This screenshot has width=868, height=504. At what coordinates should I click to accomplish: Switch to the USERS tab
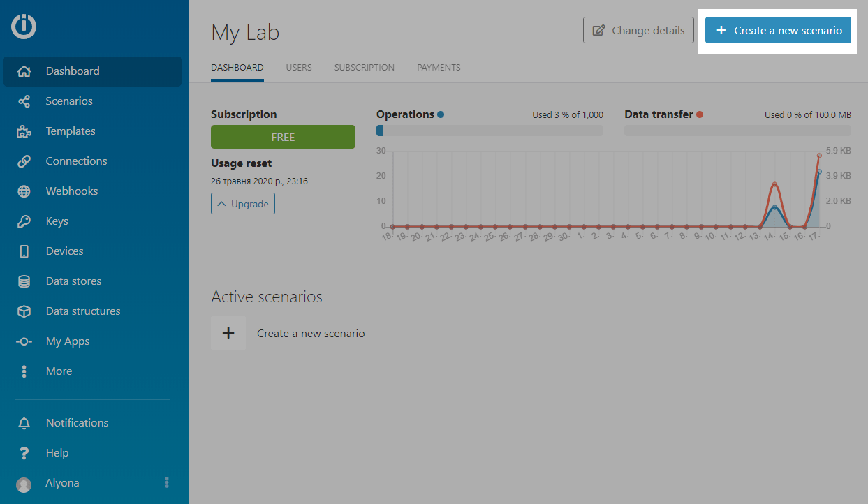pyautogui.click(x=298, y=68)
